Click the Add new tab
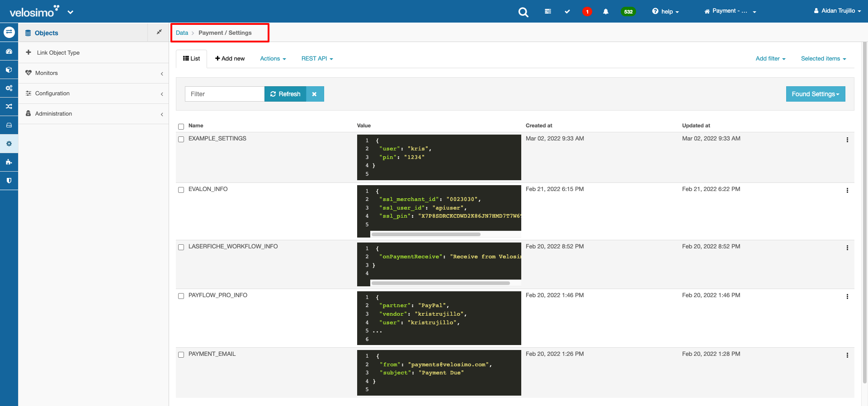868x406 pixels. coord(230,59)
